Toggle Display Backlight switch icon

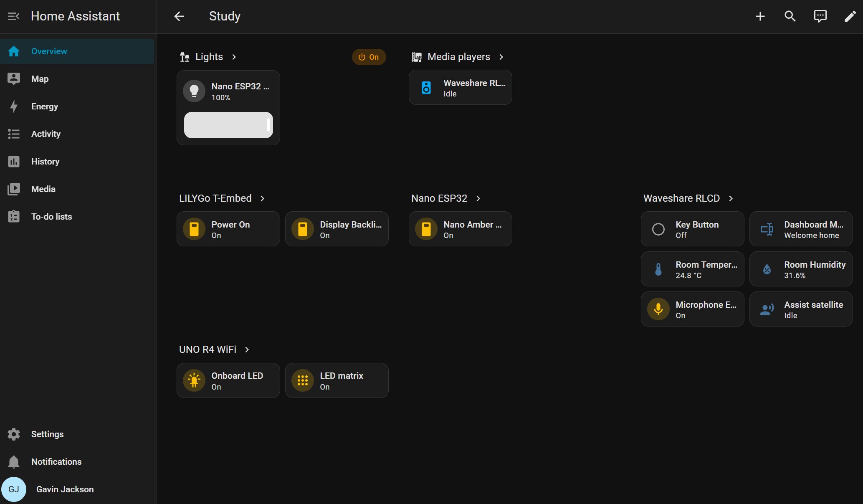(303, 229)
